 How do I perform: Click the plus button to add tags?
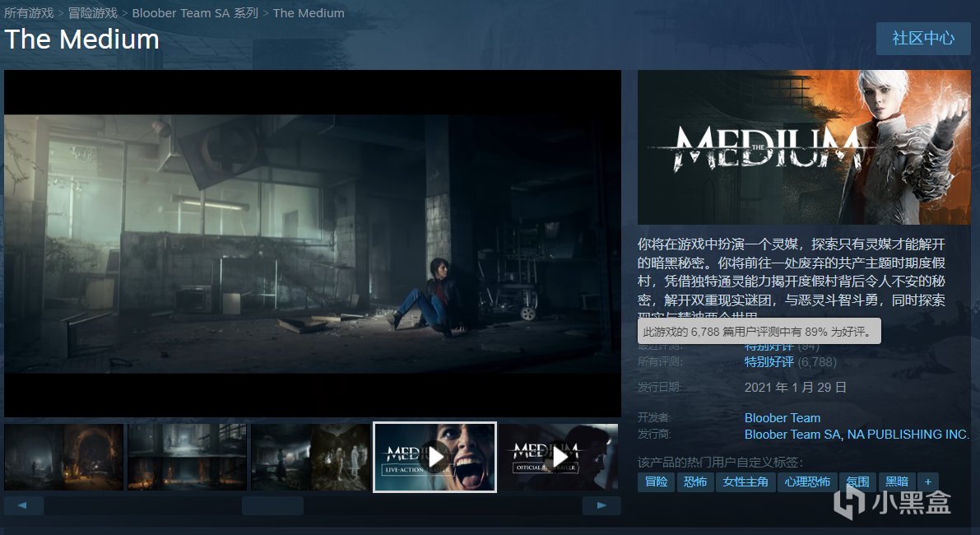click(x=928, y=481)
